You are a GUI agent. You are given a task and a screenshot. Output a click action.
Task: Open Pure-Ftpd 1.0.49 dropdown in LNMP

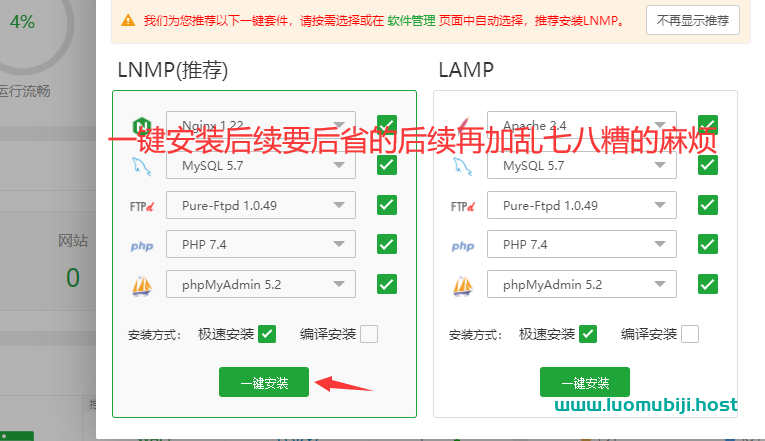tap(261, 205)
